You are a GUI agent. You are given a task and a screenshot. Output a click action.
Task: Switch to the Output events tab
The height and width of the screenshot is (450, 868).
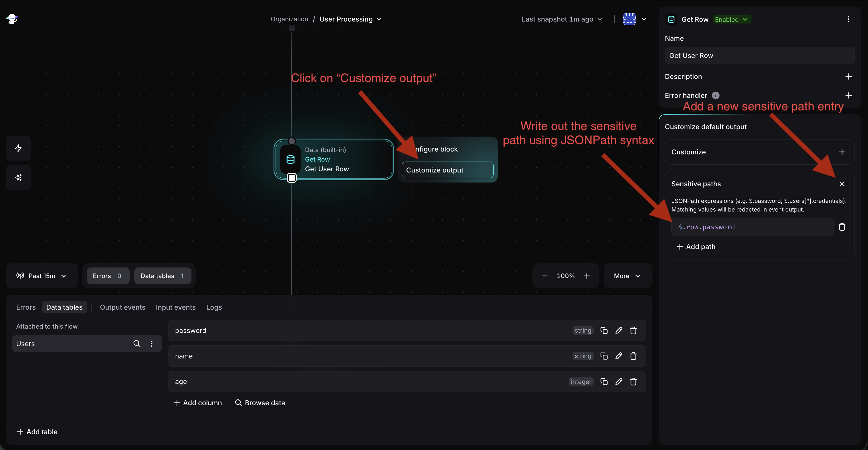point(123,307)
